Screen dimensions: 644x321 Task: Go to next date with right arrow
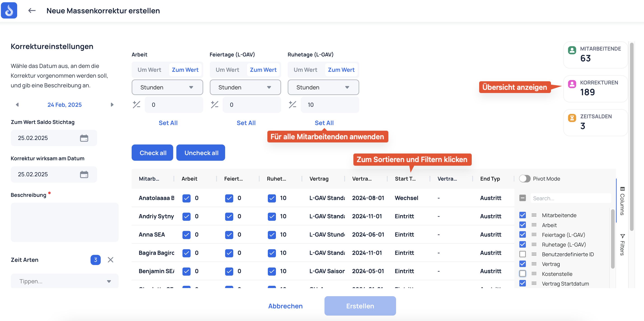[x=112, y=105]
